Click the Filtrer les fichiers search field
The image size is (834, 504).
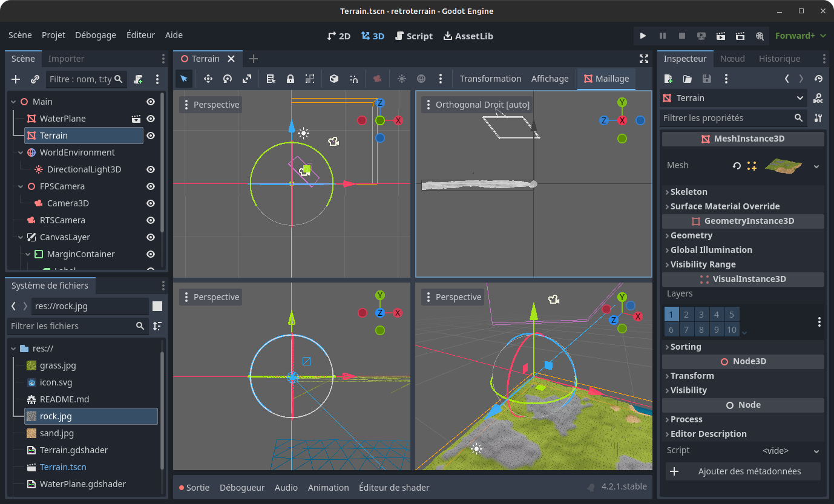71,326
